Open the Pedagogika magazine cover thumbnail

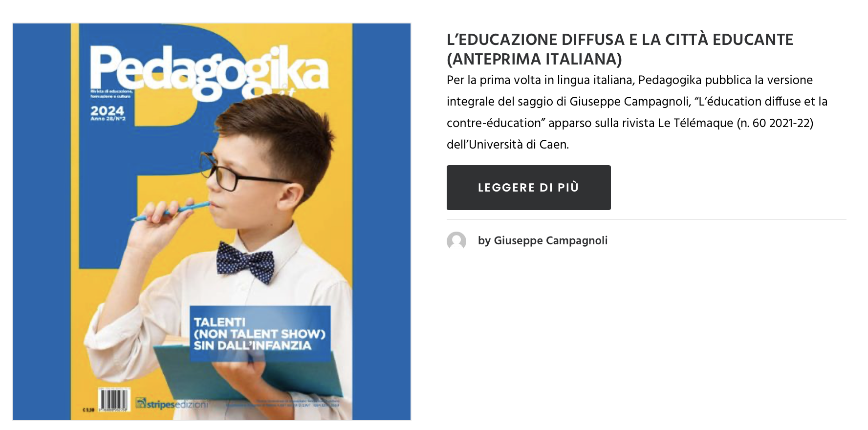pyautogui.click(x=212, y=222)
